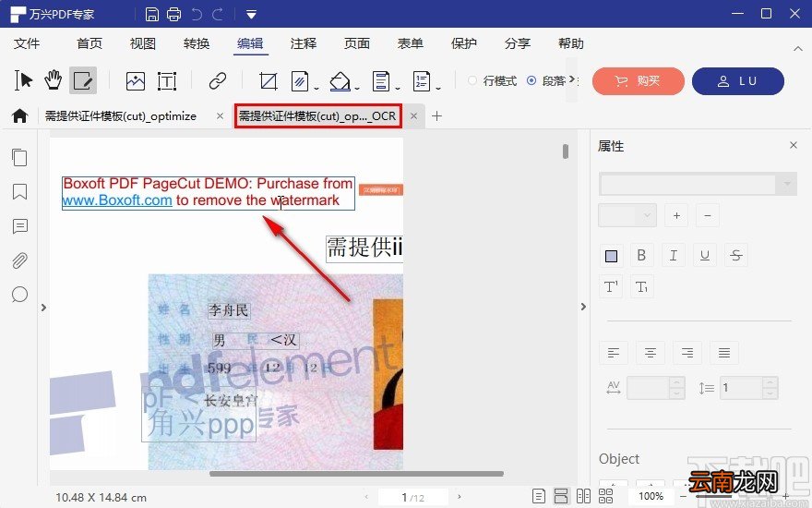Collapse the ribbon with the chevron
812x508 pixels.
[798, 49]
